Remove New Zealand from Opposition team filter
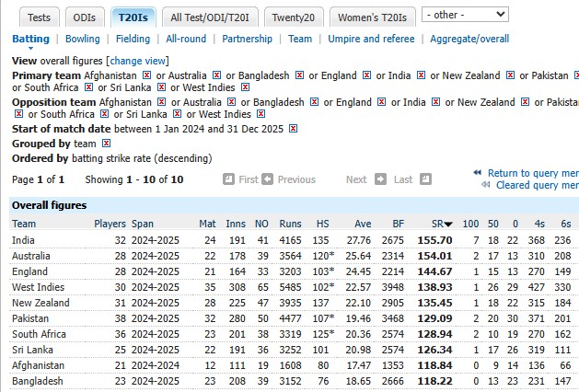This screenshot has height=392, width=579. click(525, 102)
